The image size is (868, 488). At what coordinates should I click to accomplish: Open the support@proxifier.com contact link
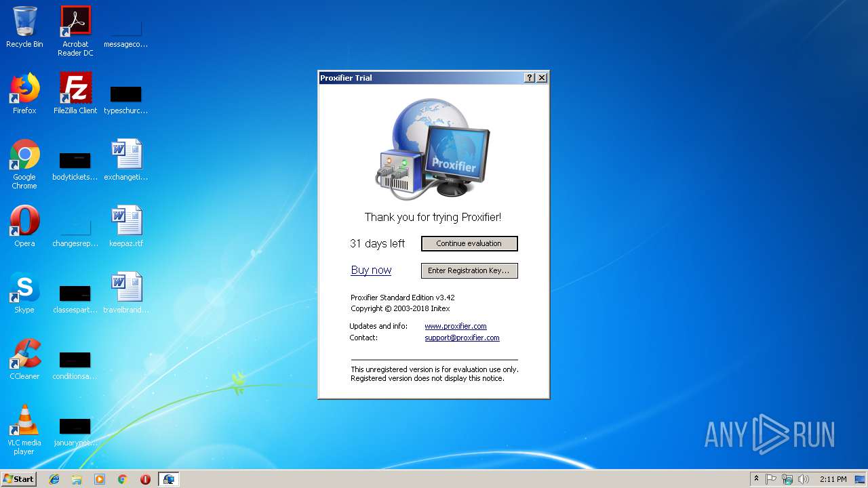[x=462, y=338]
